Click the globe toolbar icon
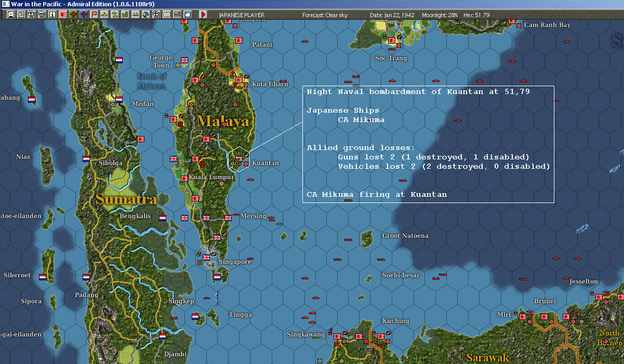Screen dimensions: 624x364 click(146, 15)
